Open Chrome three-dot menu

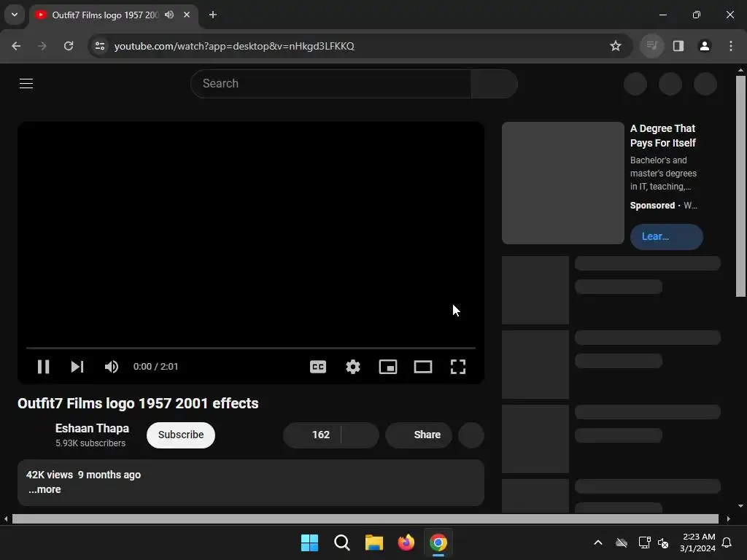click(x=731, y=46)
